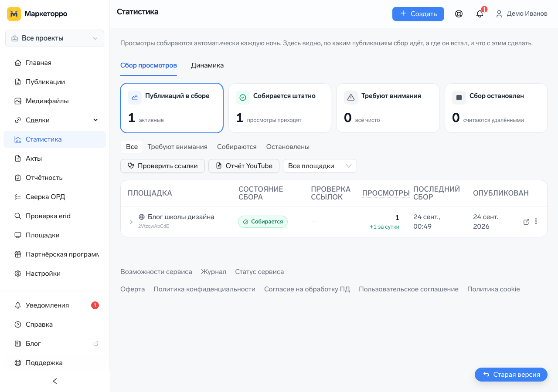The width and height of the screenshot is (558, 392).
Task: Open Публикации in the sidebar
Action: pyautogui.click(x=54, y=82)
